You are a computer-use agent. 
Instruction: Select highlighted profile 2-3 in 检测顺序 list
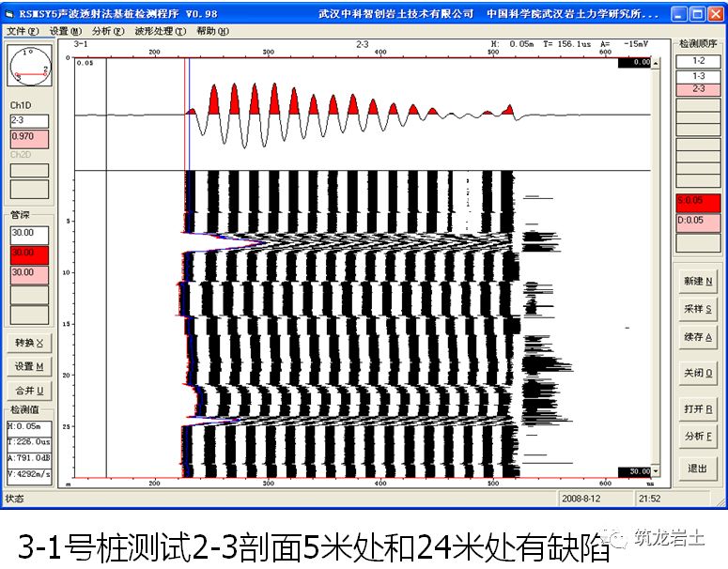698,88
